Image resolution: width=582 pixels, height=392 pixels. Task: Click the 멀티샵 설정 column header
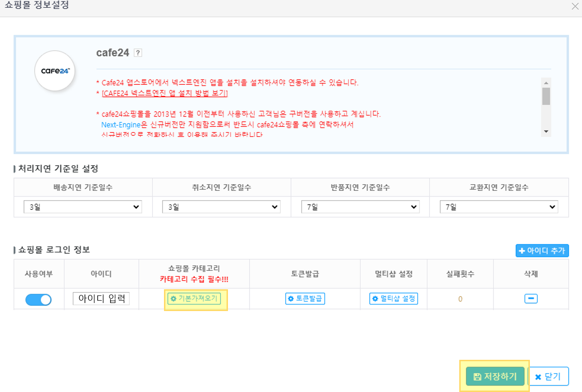tap(394, 274)
